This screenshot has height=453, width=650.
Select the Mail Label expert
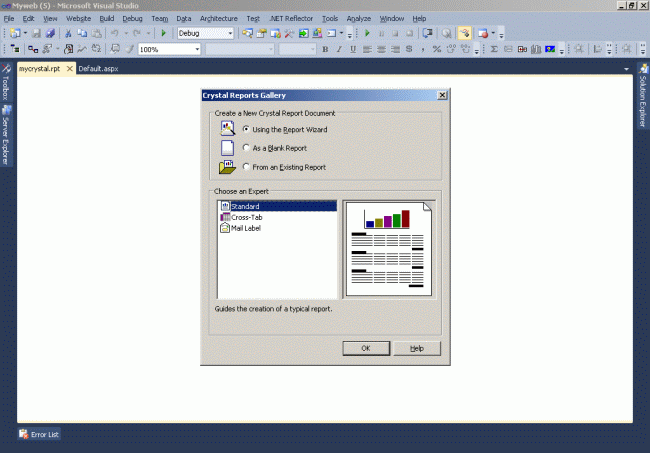pos(240,228)
